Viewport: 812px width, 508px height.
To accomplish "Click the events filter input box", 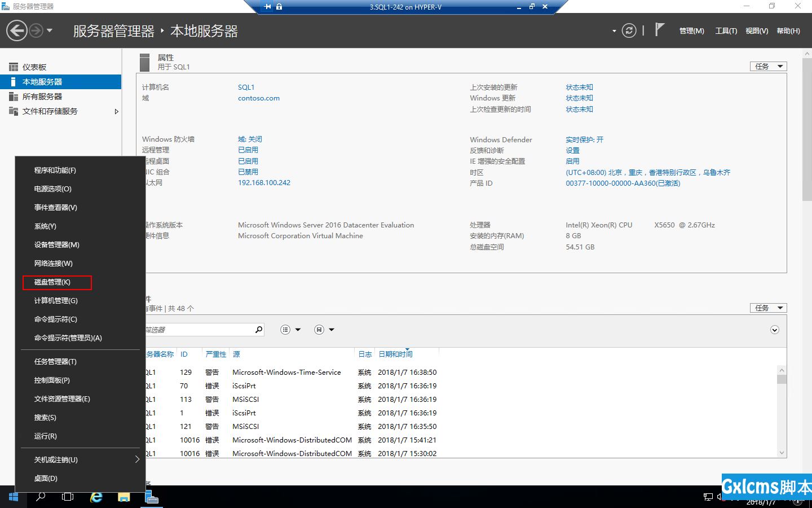I will pos(198,330).
